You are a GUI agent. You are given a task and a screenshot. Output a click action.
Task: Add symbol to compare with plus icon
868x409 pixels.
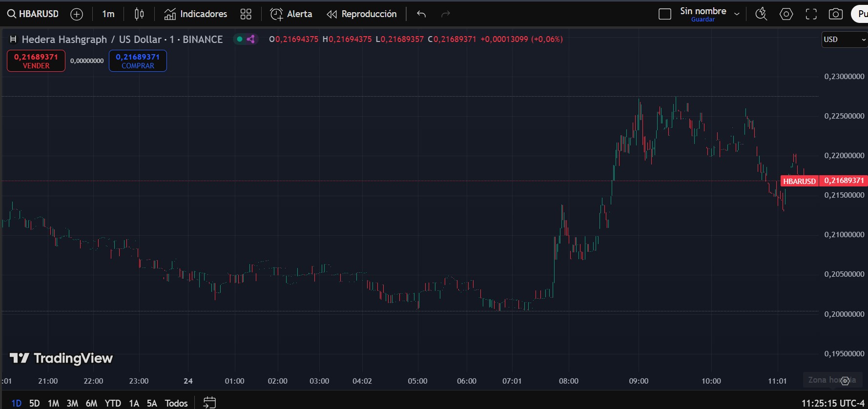pos(77,14)
